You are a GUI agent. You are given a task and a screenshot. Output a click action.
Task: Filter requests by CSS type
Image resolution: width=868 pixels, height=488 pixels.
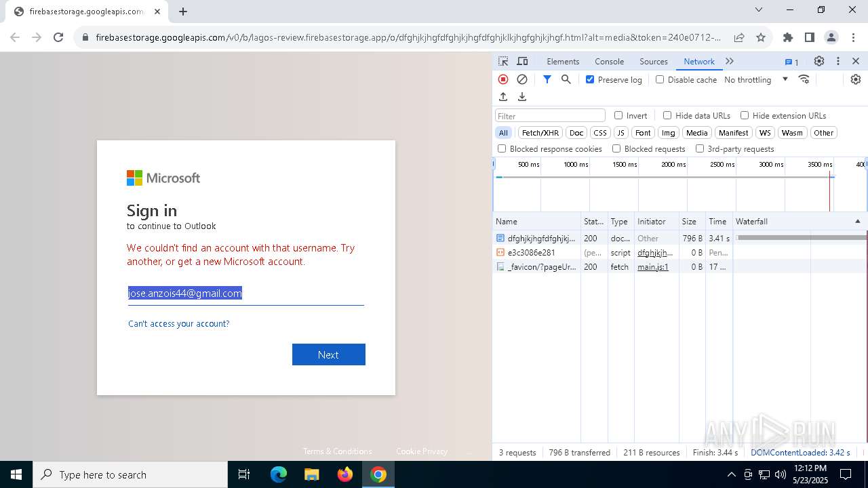tap(600, 133)
